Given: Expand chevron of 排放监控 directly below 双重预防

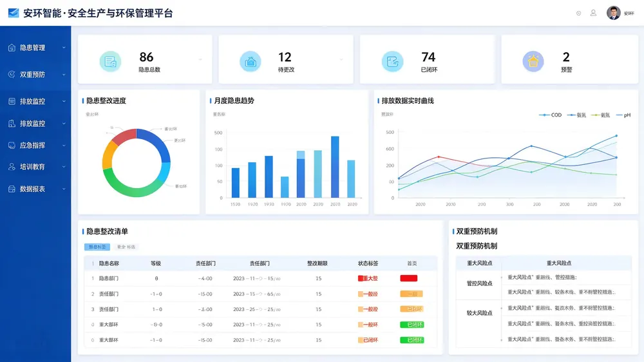Looking at the screenshot, I should tap(64, 102).
